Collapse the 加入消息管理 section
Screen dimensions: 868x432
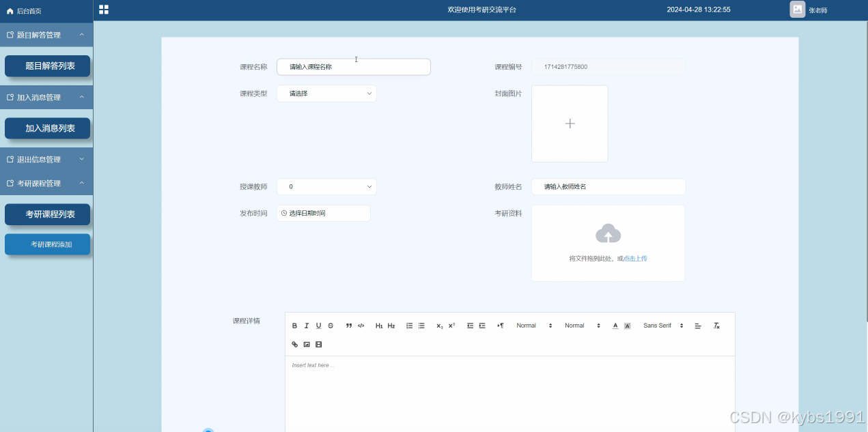point(46,98)
